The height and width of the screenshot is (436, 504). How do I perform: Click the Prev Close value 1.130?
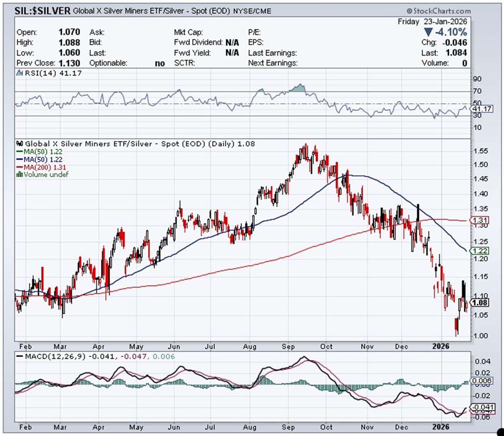tap(69, 63)
